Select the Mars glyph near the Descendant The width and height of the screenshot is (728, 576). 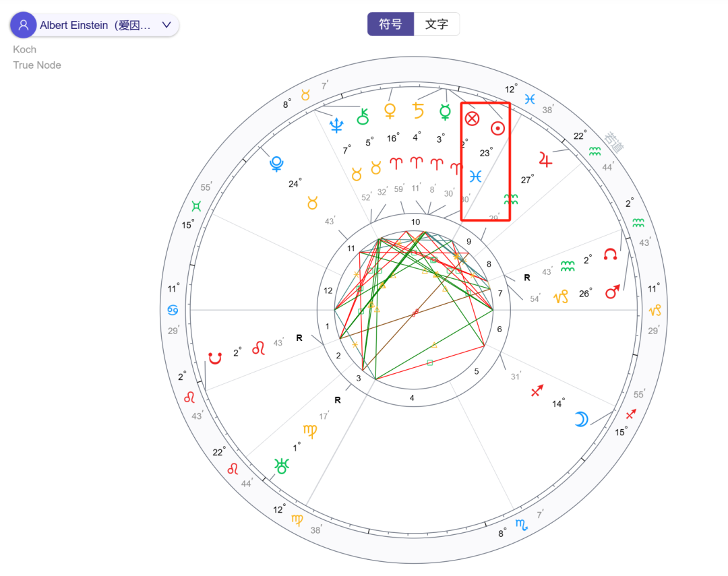[612, 292]
